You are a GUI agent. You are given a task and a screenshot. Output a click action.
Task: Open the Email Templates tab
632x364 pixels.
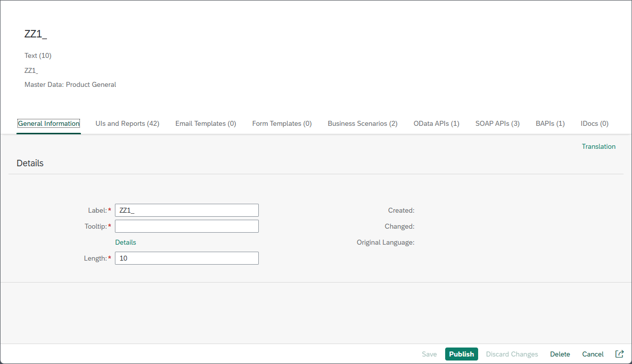pyautogui.click(x=205, y=123)
